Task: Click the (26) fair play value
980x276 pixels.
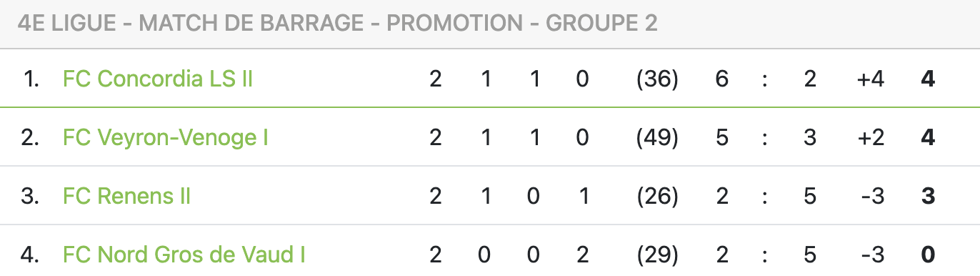Action: (657, 196)
